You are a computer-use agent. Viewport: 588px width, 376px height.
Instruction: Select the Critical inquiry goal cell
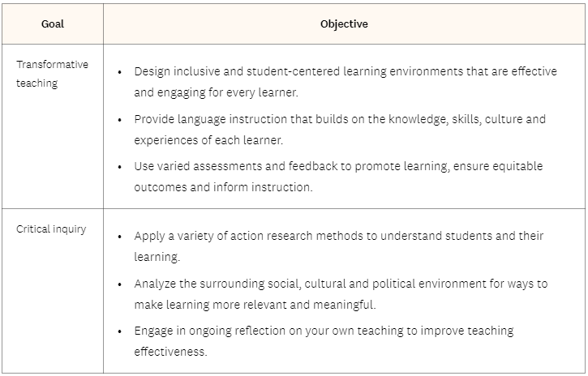53,291
